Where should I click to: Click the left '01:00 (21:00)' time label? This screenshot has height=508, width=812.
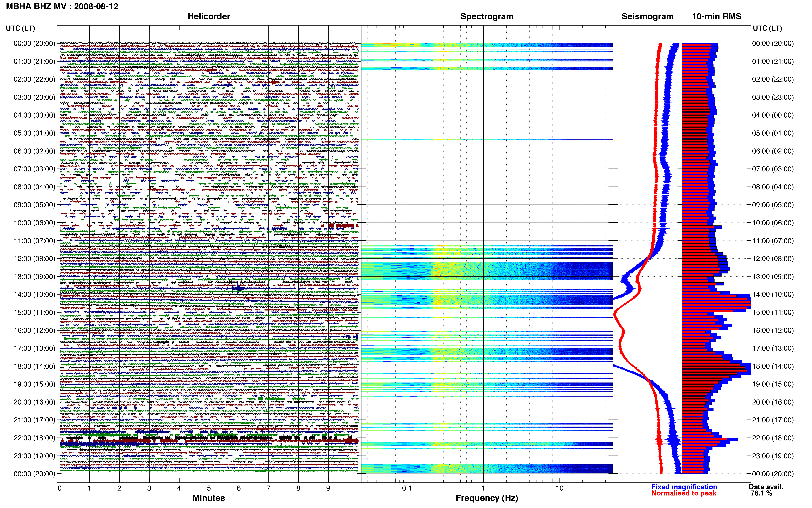[x=34, y=62]
